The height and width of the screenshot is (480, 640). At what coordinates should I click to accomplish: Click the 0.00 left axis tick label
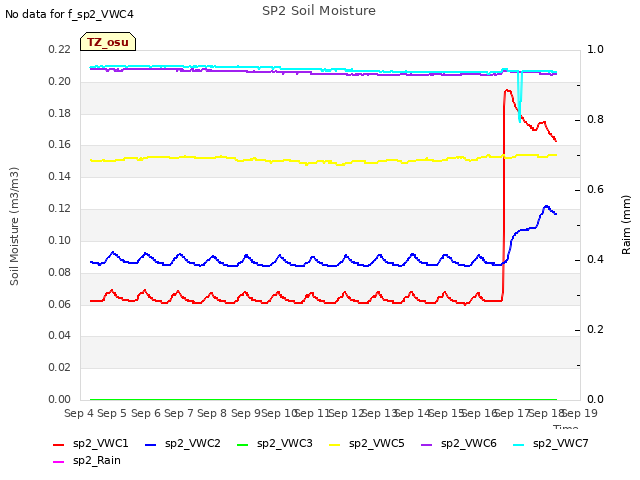(x=60, y=399)
